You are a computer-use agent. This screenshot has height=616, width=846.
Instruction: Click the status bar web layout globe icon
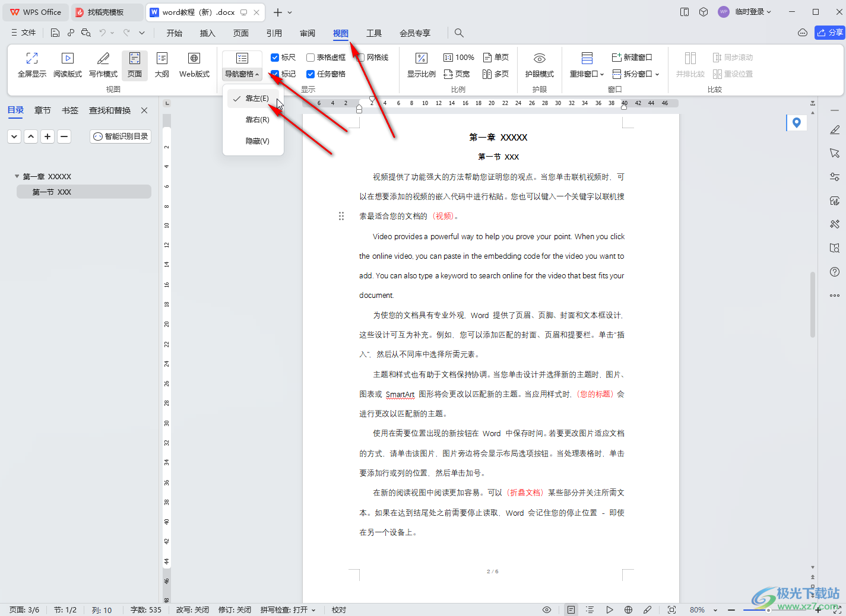pos(628,609)
